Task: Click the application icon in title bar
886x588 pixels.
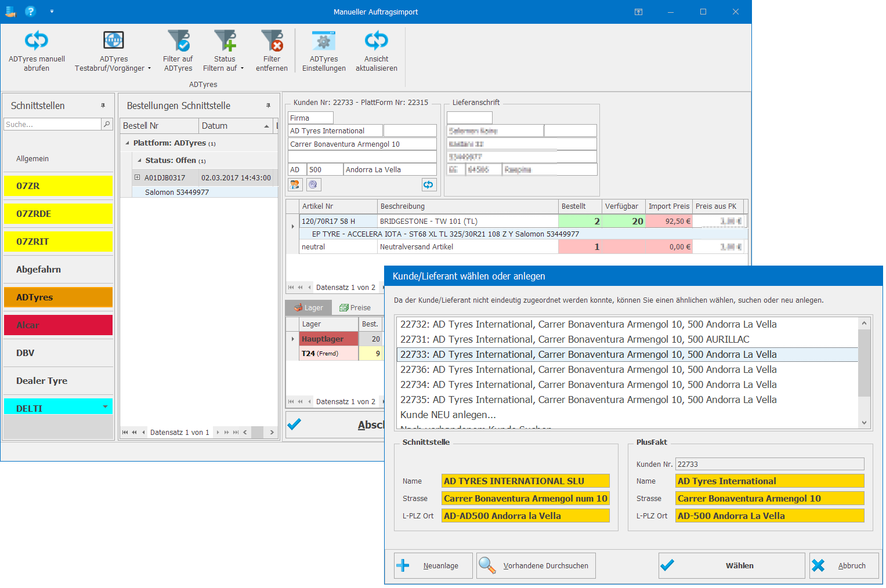Action: pos(10,11)
